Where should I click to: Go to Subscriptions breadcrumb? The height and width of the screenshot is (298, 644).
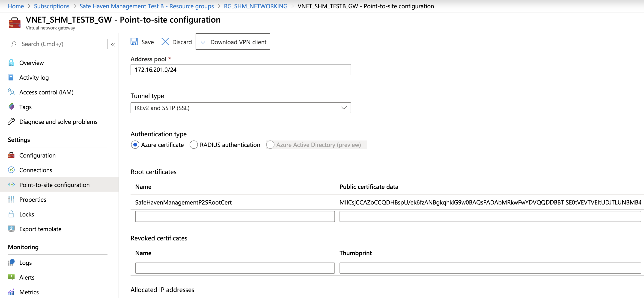pos(52,6)
